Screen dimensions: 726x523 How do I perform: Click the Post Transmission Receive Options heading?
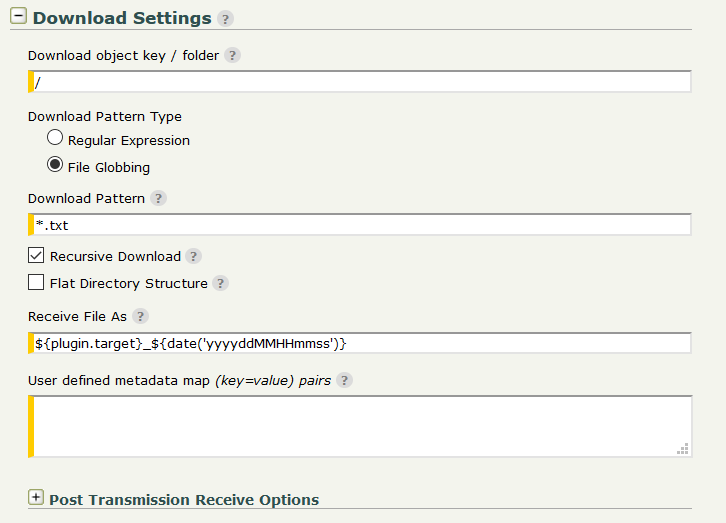click(184, 500)
